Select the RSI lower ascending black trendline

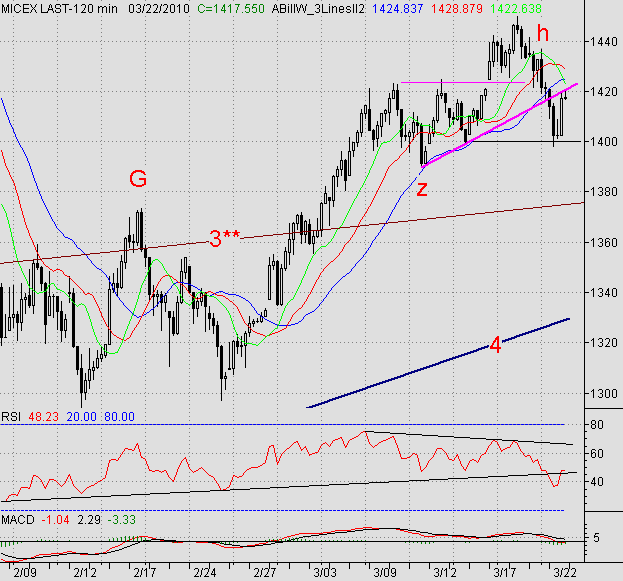coord(289,487)
